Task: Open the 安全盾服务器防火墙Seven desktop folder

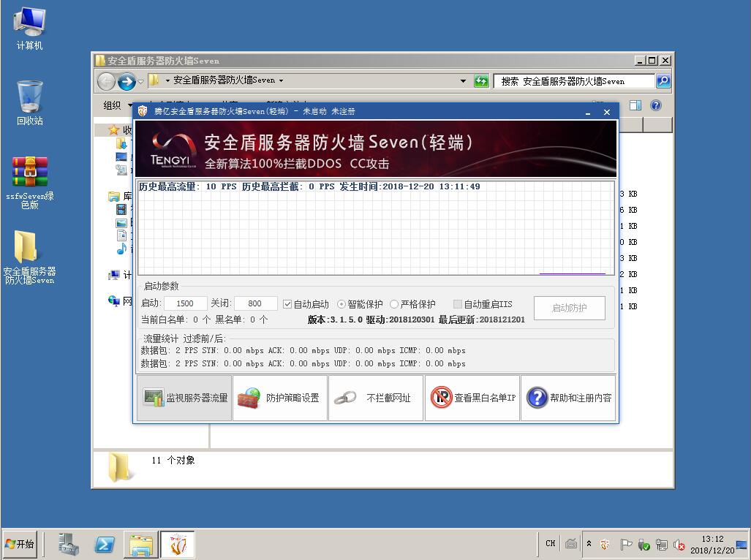Action: click(x=30, y=257)
